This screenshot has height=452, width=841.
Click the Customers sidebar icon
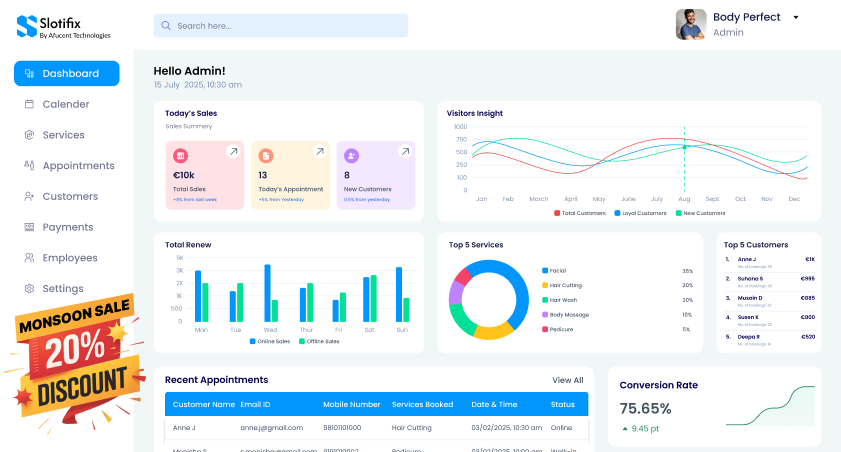pyautogui.click(x=30, y=196)
